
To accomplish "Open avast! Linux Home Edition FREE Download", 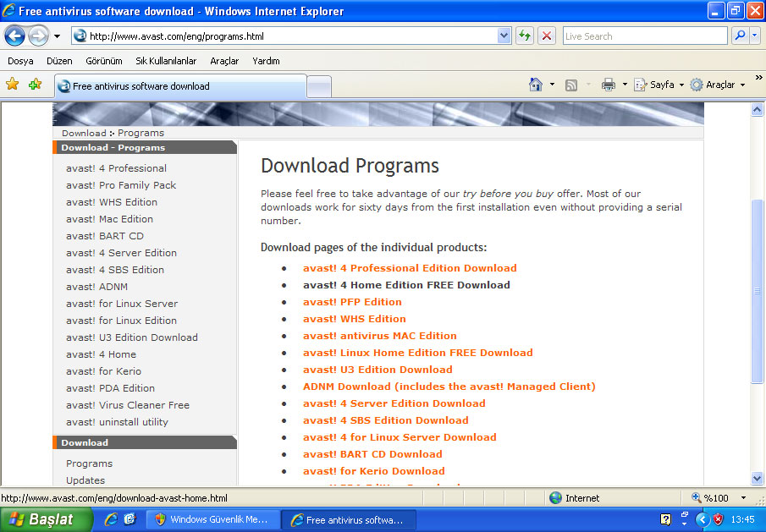I will (x=417, y=353).
